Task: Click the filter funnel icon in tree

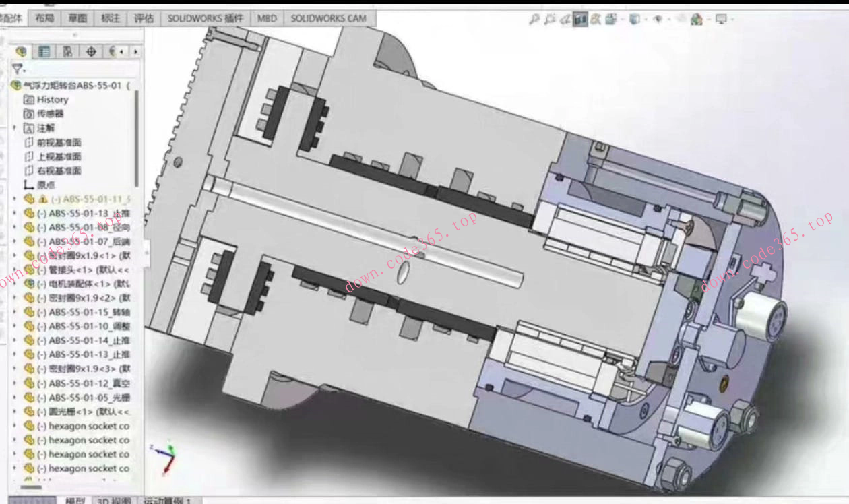Action: pos(17,68)
